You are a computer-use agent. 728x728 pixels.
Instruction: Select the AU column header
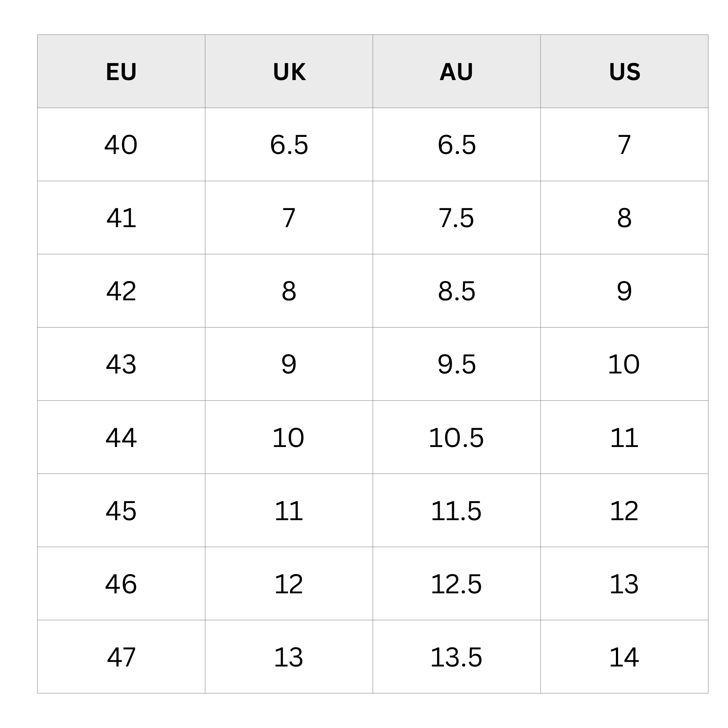(456, 72)
